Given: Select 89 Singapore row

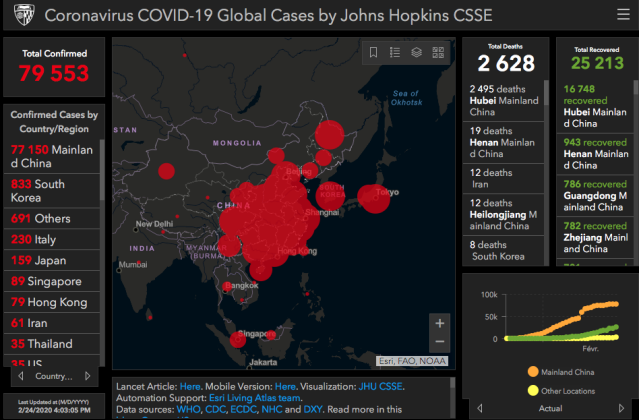Looking at the screenshot, I should (52, 281).
